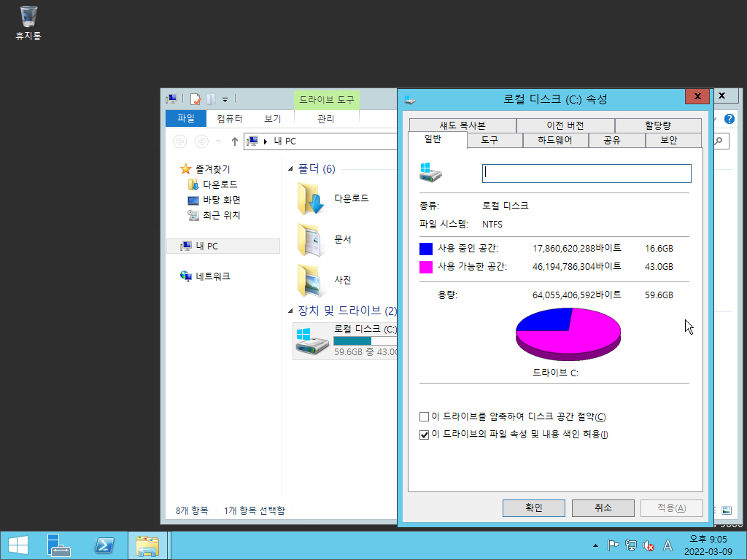Open the Windows Start button
The width and height of the screenshot is (747, 560).
[x=18, y=545]
